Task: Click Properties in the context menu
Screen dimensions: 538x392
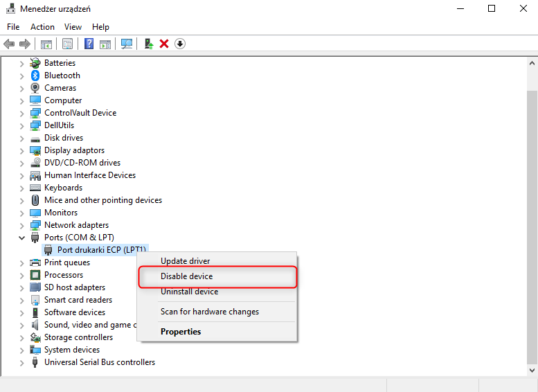Action: [x=181, y=332]
